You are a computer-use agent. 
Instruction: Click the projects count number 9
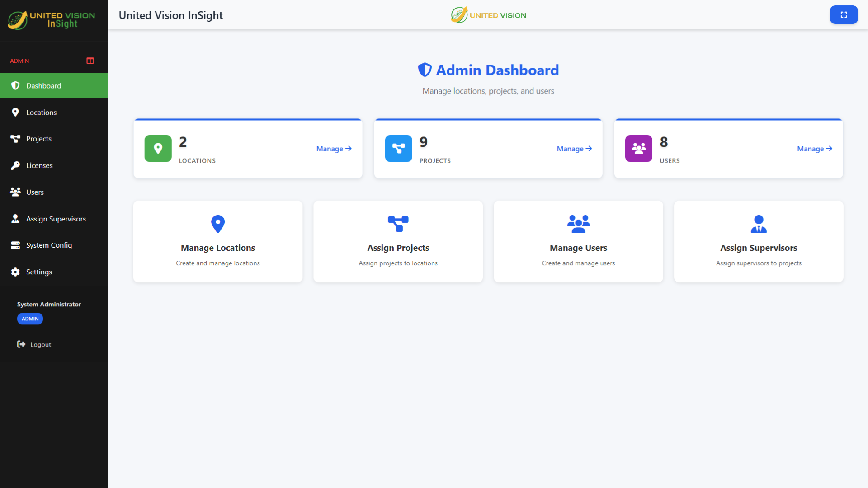point(424,142)
